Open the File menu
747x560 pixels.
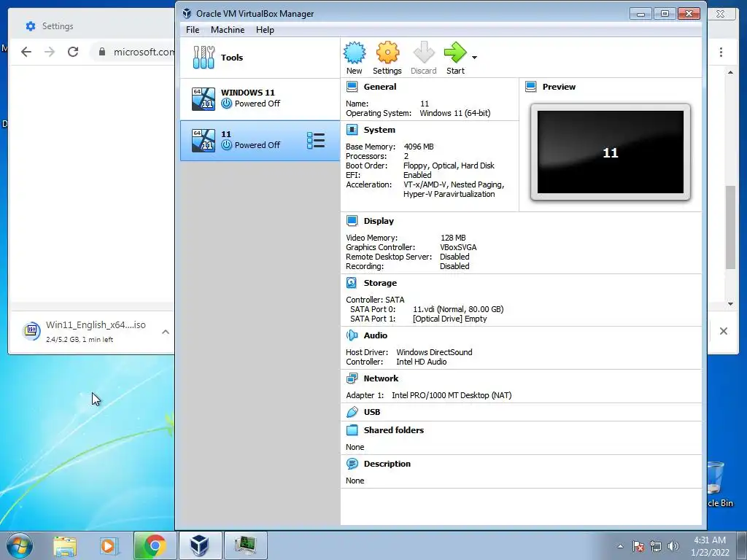(x=193, y=29)
